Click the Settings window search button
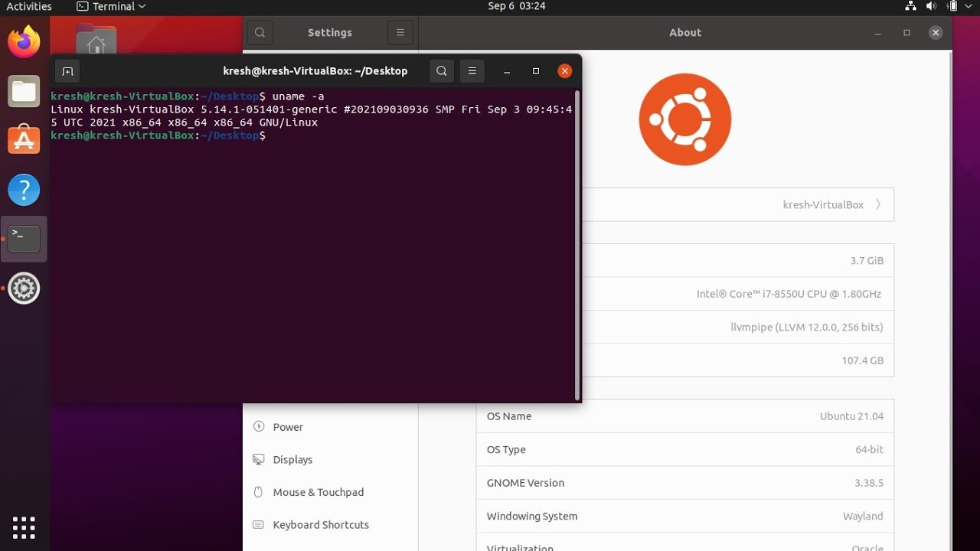 coord(260,33)
